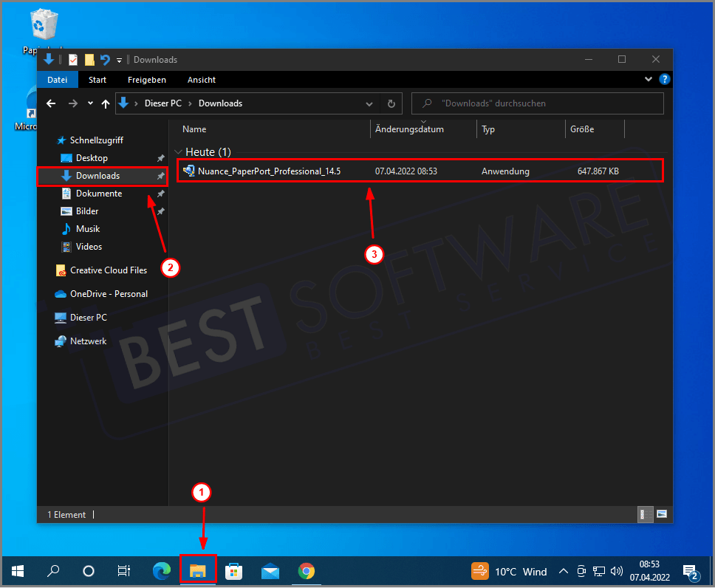Switch to large thumbnails view icon
This screenshot has width=715, height=588.
pos(662,514)
